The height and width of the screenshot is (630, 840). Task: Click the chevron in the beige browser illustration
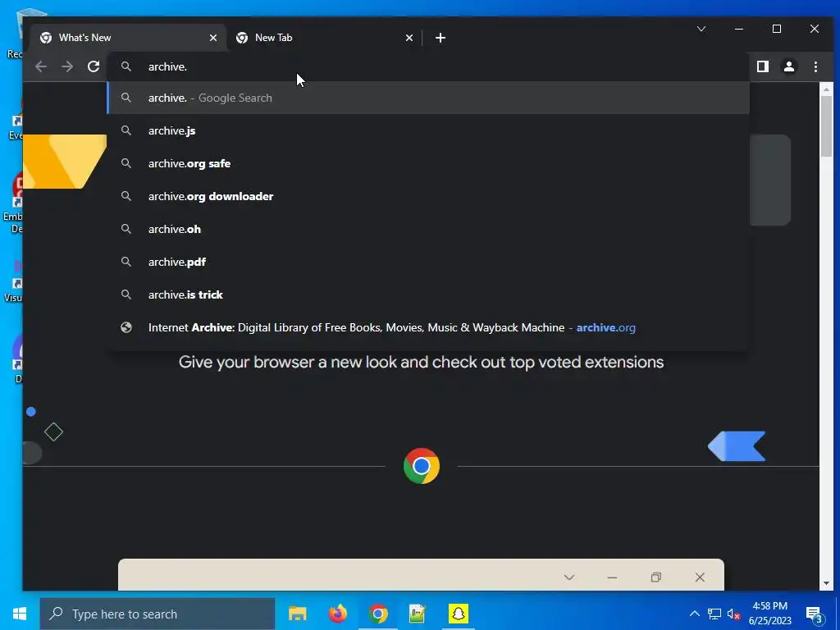coord(569,577)
